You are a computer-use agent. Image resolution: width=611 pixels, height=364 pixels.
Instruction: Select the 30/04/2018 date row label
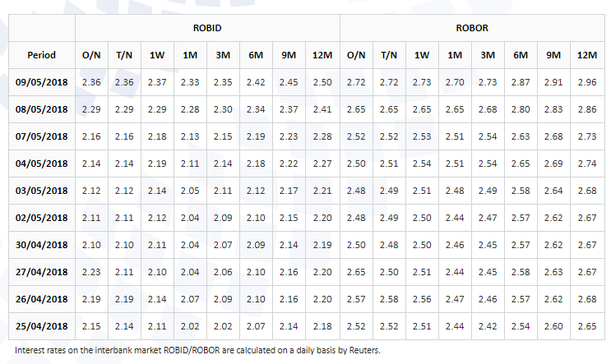click(x=42, y=245)
